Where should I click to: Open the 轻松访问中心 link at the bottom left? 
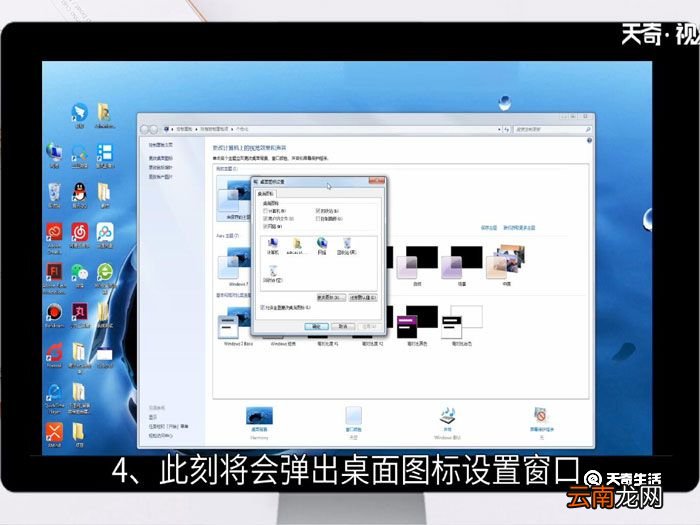[160, 436]
